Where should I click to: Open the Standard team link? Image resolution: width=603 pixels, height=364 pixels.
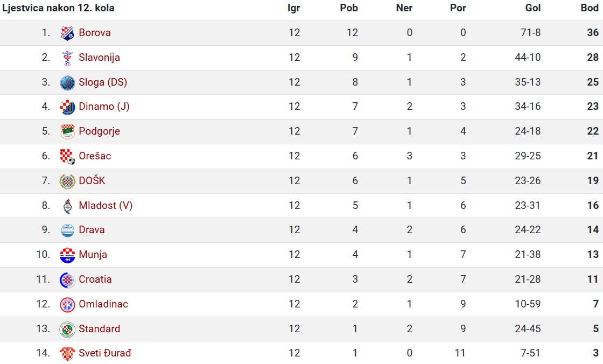(99, 328)
